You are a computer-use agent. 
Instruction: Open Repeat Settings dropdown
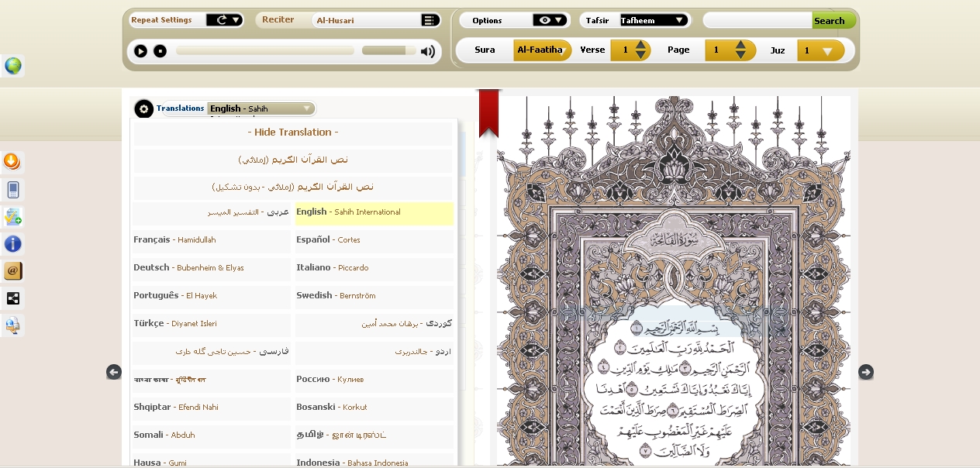pyautogui.click(x=225, y=20)
